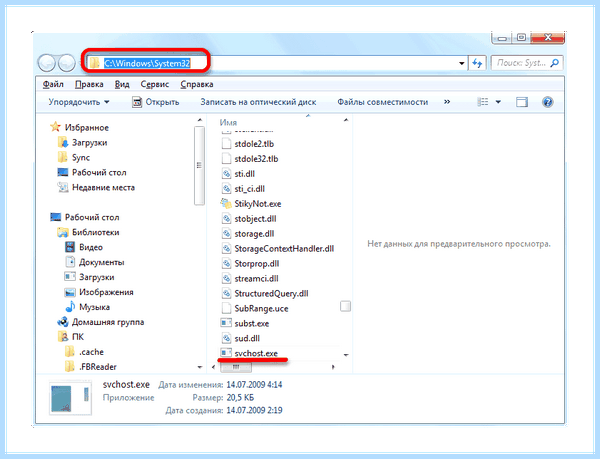Click the Избранное star icon
Viewport: 600px width, 459px height.
point(55,127)
